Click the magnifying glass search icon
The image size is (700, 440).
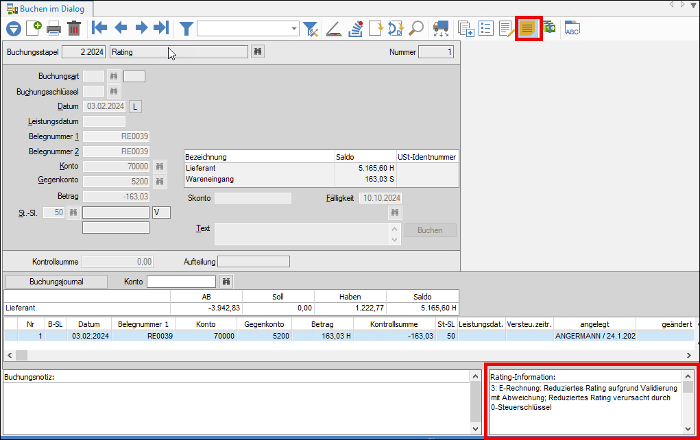pos(416,29)
